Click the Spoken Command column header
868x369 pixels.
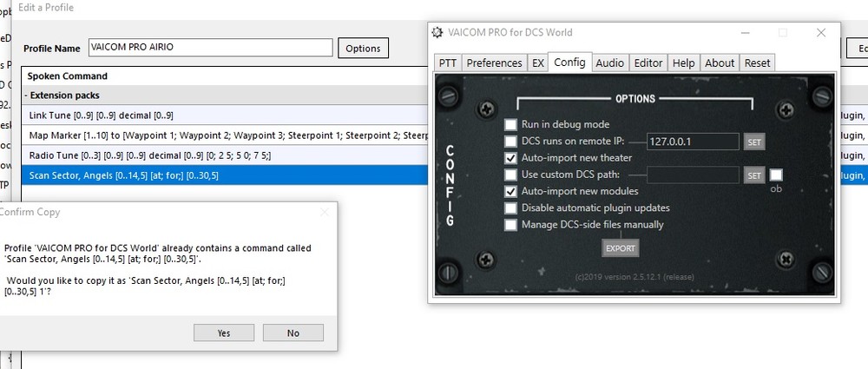pos(67,76)
